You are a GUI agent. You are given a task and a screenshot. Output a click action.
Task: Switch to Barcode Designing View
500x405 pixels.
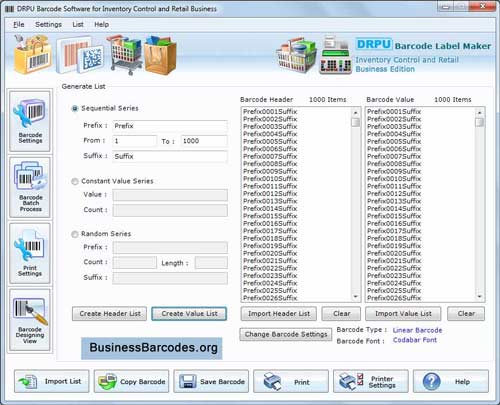(x=30, y=320)
